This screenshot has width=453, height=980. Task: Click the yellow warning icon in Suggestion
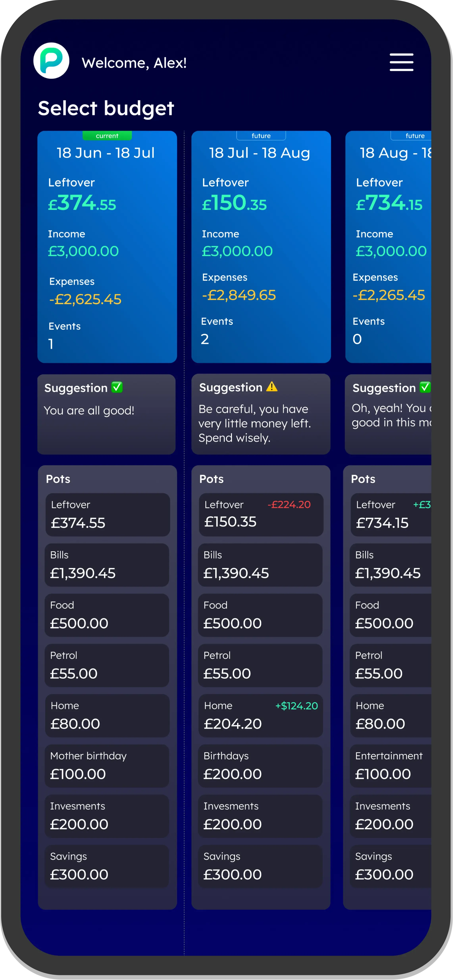point(272,387)
